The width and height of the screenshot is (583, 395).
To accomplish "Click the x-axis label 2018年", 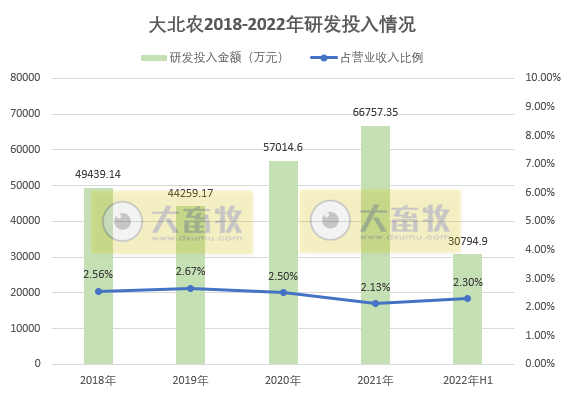I will 98,380.
